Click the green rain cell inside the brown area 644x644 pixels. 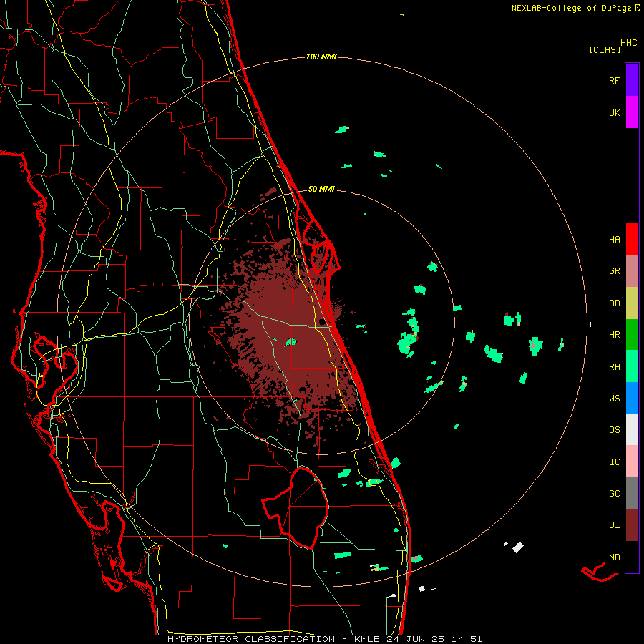coord(291,342)
